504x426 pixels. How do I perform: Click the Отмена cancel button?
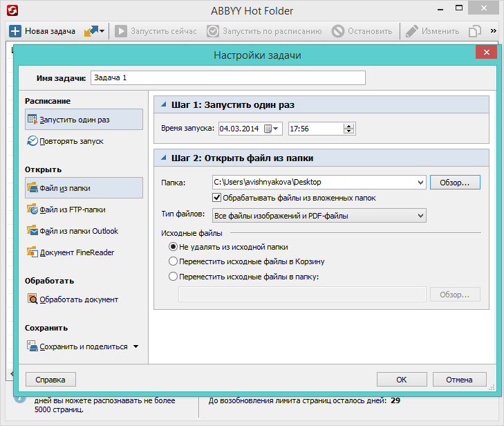pos(459,380)
